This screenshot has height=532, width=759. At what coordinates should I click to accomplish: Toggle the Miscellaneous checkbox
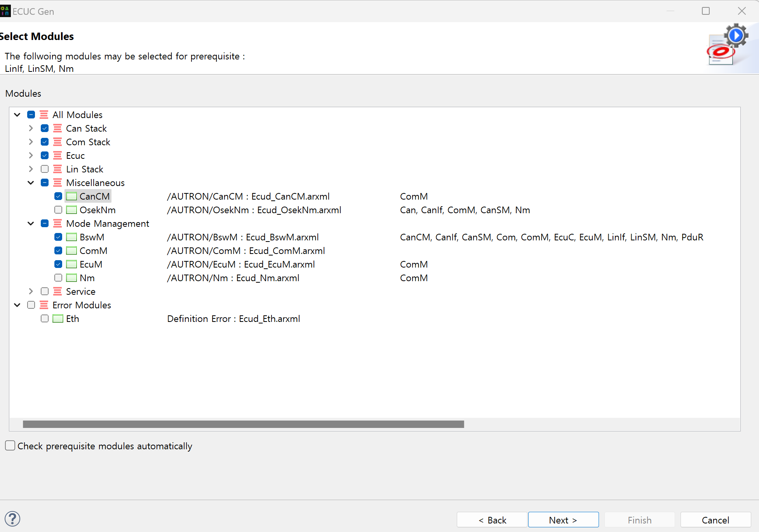[x=45, y=183]
